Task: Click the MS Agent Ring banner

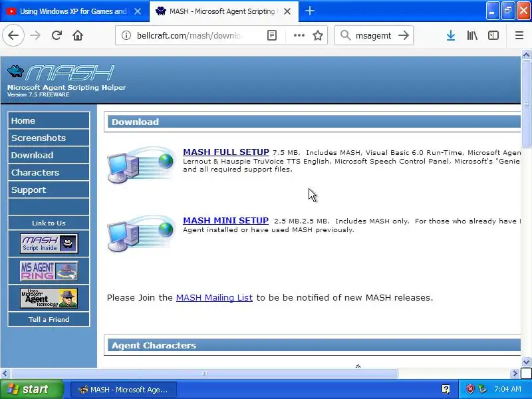Action: coord(49,271)
